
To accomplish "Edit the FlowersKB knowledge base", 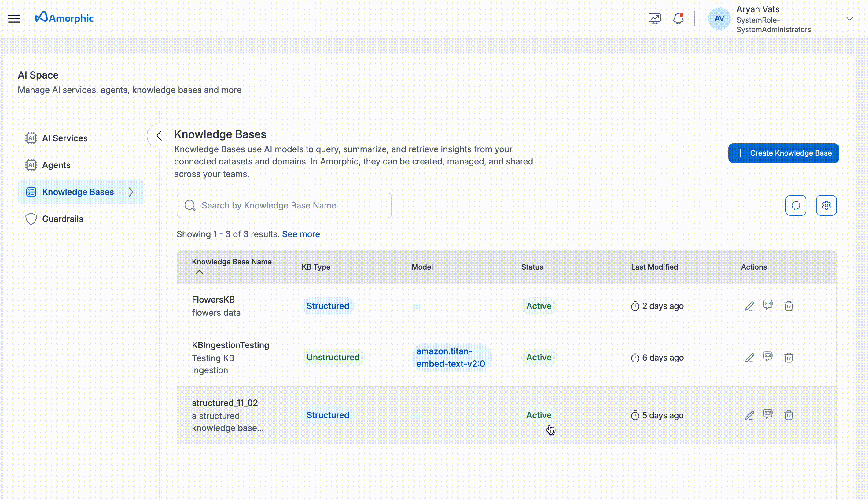I will click(x=749, y=306).
